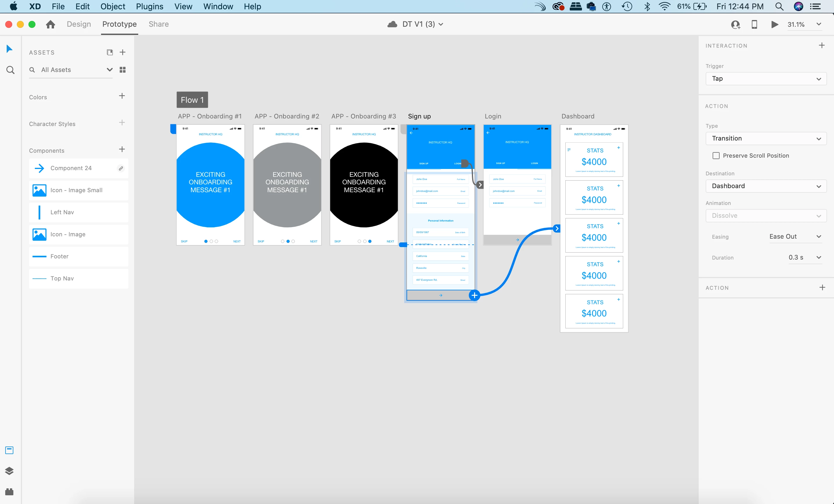The image size is (834, 504).
Task: Click the Zoom magnifier tool
Action: pyautogui.click(x=10, y=70)
